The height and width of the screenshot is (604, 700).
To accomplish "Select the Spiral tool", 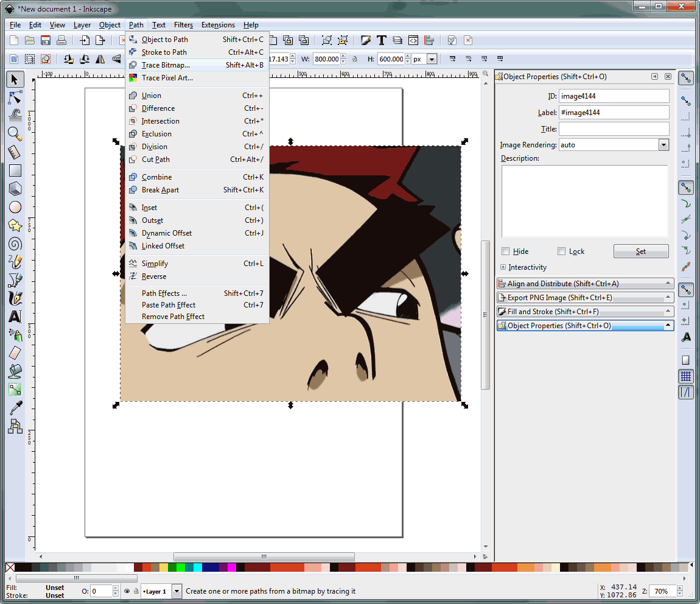I will tap(15, 244).
